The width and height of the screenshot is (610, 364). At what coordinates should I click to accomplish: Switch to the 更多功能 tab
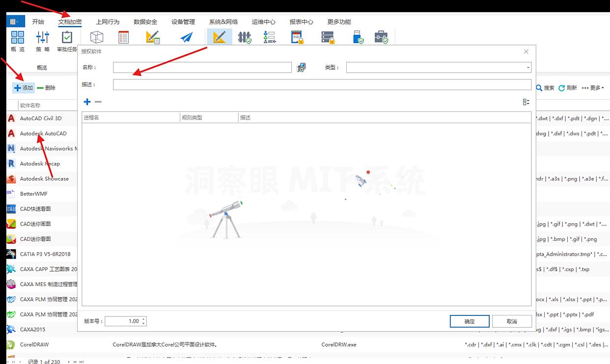coord(339,22)
